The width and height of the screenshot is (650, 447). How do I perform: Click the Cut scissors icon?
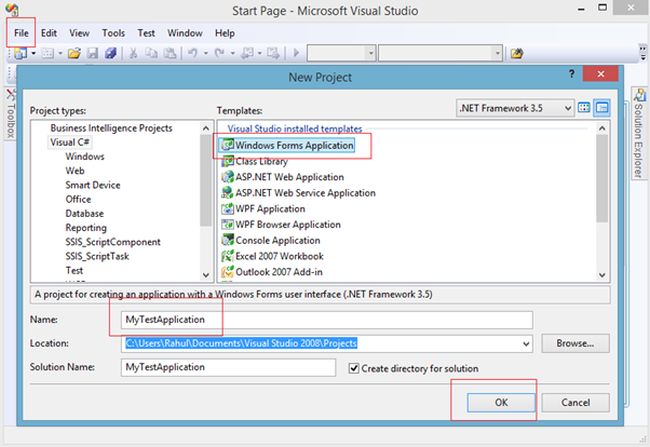pos(133,53)
